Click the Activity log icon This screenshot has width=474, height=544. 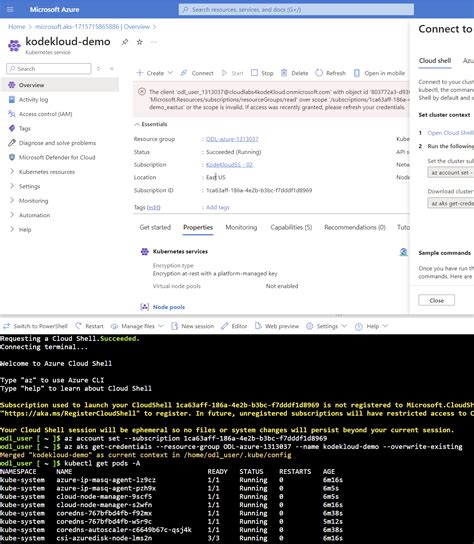12,100
